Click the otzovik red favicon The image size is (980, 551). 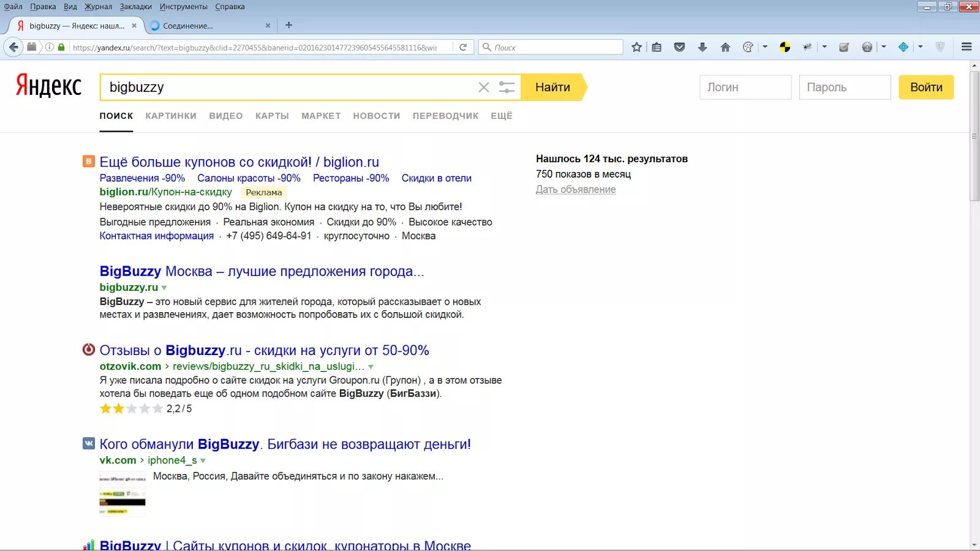[89, 350]
